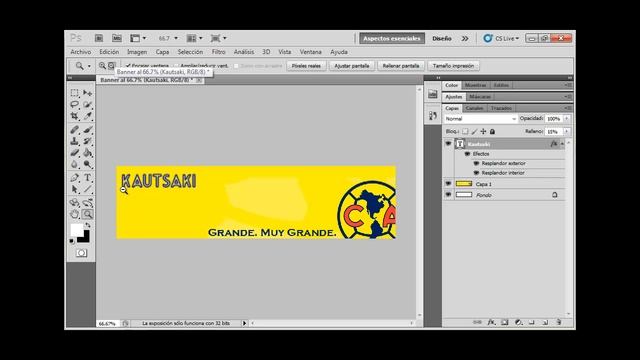The width and height of the screenshot is (640, 360).
Task: Select the Pen tool
Action: pyautogui.click(x=75, y=178)
